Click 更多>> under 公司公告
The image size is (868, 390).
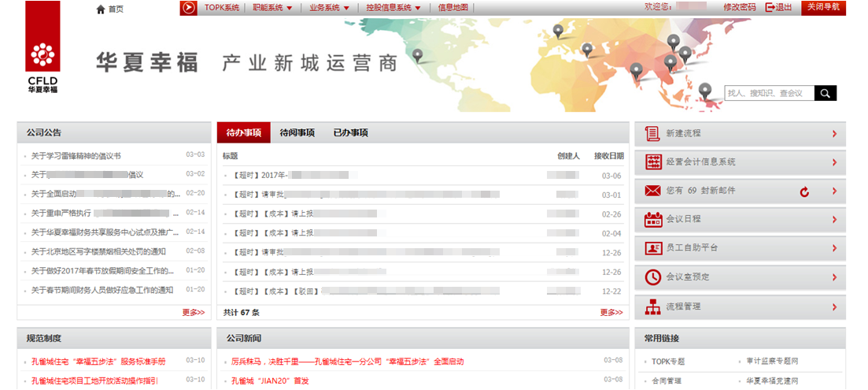[194, 313]
